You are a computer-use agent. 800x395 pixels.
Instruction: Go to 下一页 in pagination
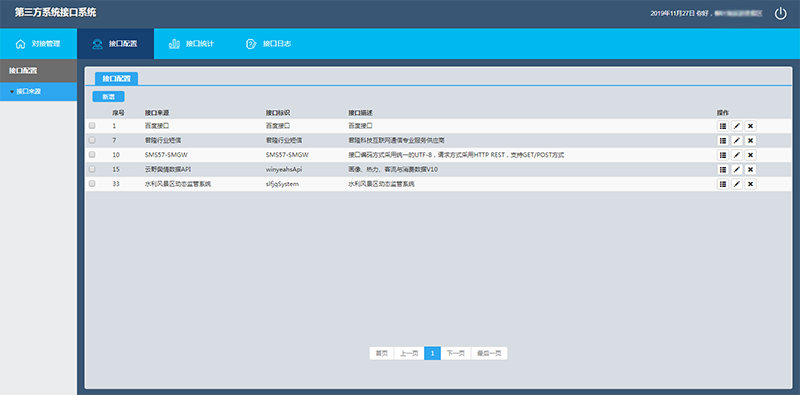[456, 353]
